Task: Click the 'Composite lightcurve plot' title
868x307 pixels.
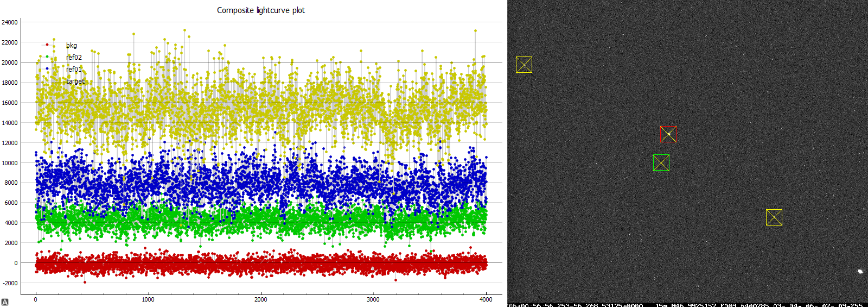Action: point(261,10)
